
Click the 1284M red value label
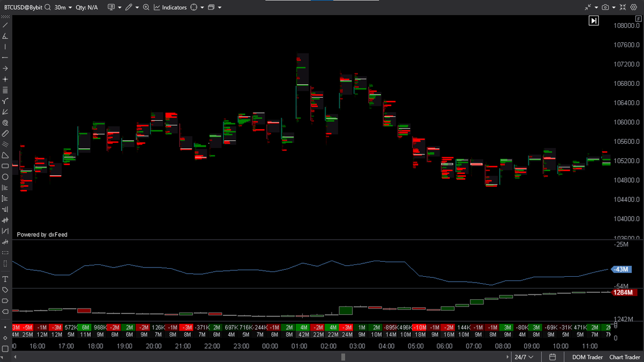[x=624, y=292]
